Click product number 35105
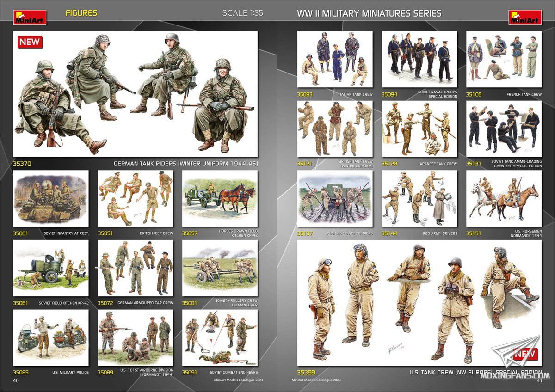555x392 pixels. 474,94
